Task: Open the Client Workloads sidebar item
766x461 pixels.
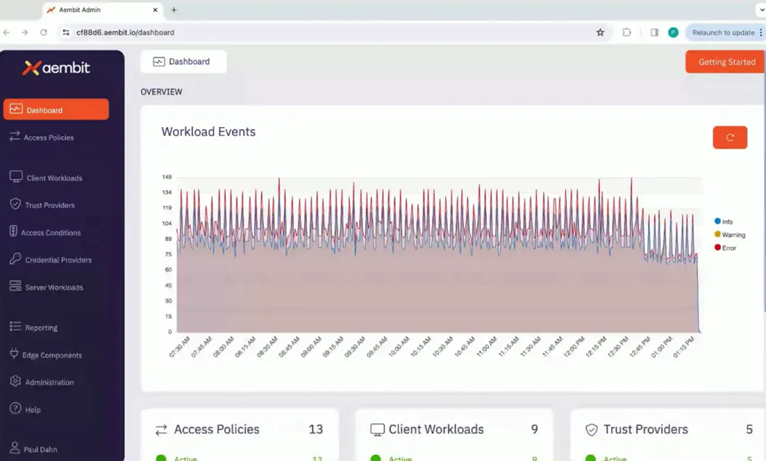Action: [46, 178]
